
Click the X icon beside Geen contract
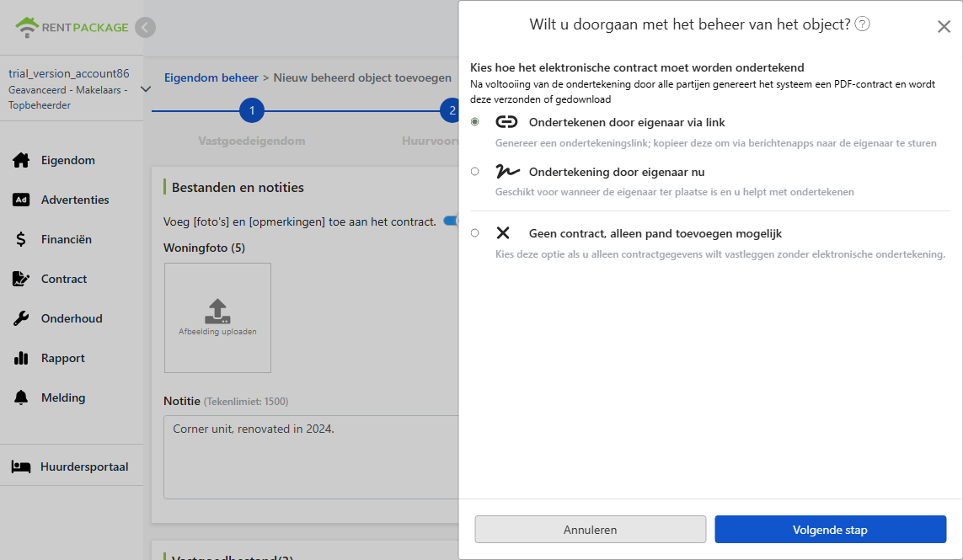coord(503,232)
